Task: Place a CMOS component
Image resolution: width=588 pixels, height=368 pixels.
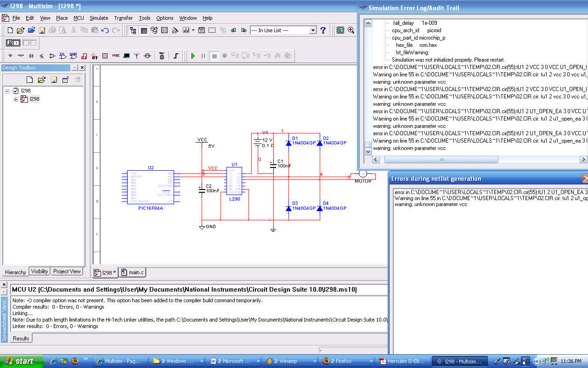Action: pyautogui.click(x=73, y=56)
